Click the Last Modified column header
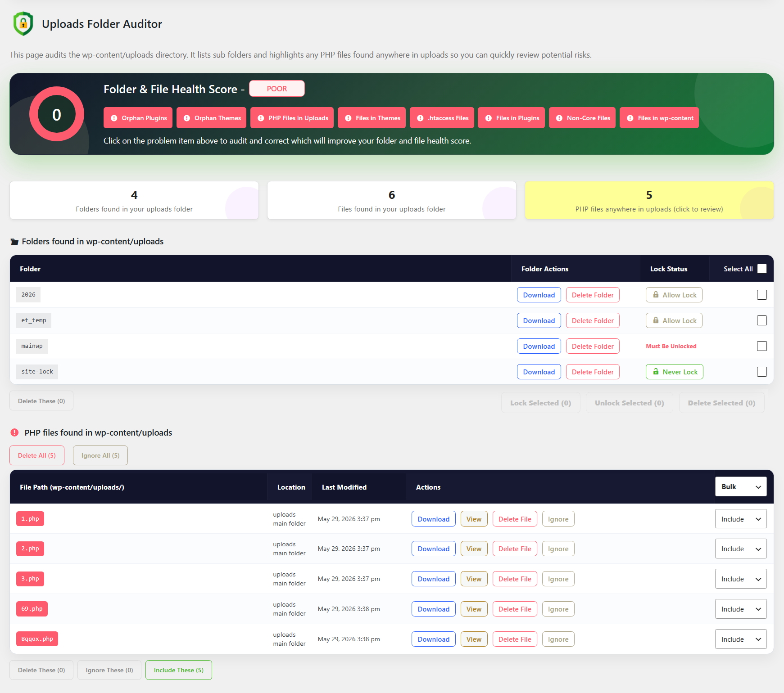The width and height of the screenshot is (784, 693). click(x=344, y=487)
